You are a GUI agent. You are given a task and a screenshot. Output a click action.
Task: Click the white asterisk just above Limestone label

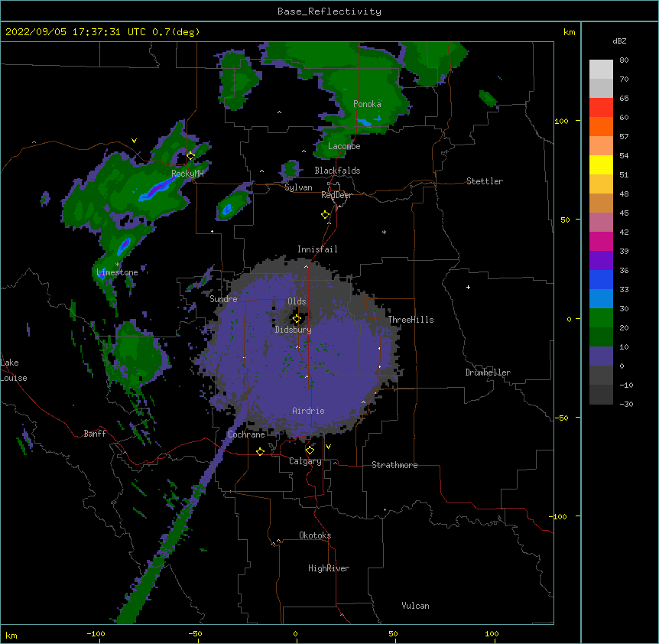(x=117, y=265)
